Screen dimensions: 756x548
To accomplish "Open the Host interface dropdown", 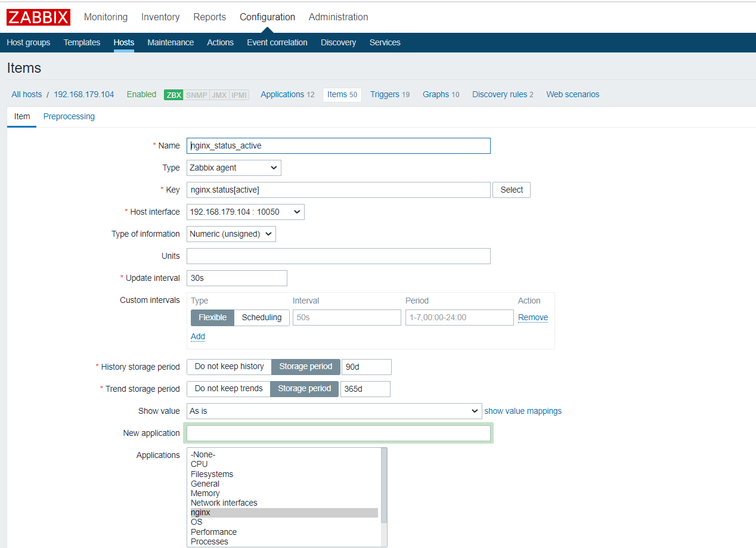I will [x=246, y=212].
